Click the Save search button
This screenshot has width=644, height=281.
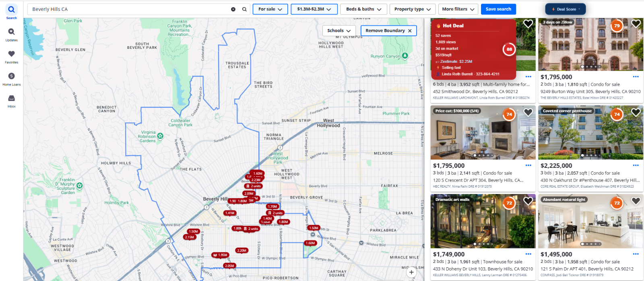[x=498, y=9]
